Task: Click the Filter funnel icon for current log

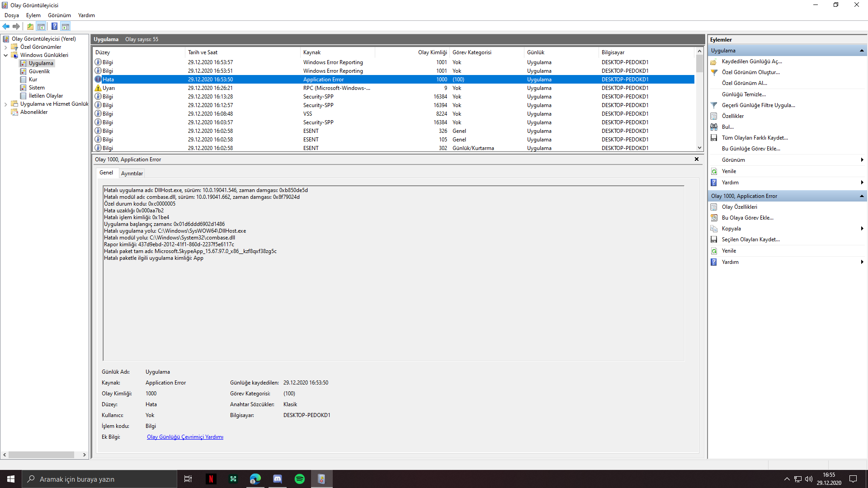Action: point(714,105)
